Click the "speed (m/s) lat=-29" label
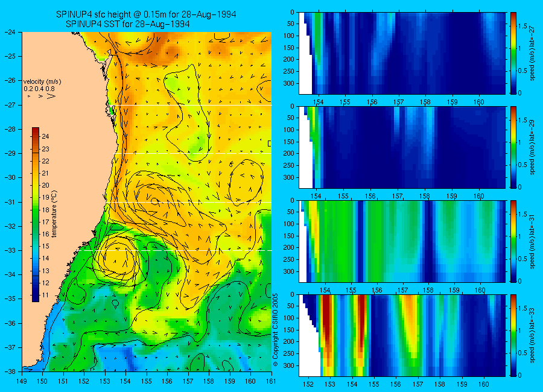 pyautogui.click(x=532, y=147)
